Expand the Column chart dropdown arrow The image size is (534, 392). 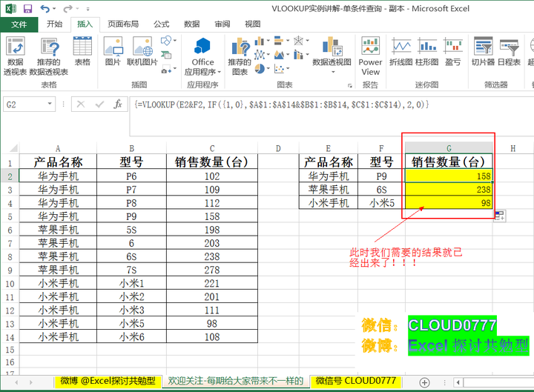pos(268,41)
